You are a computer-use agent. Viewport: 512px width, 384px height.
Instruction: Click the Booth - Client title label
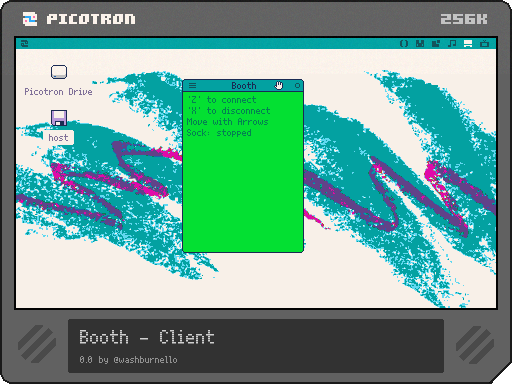[x=147, y=337]
